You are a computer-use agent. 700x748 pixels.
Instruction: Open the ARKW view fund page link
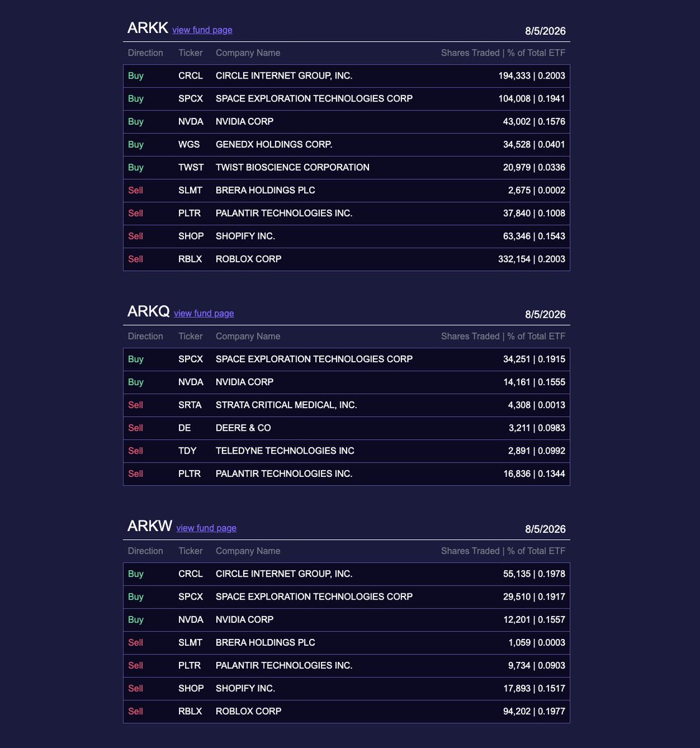[x=206, y=528]
